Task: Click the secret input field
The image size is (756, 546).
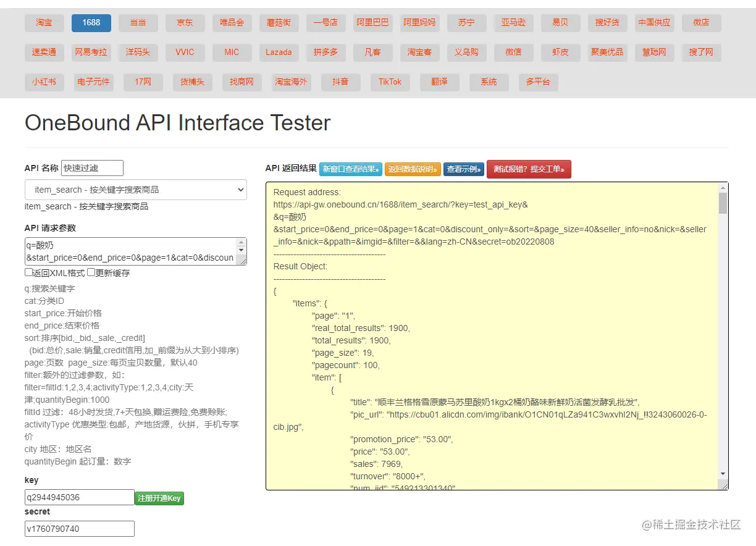Action: (x=80, y=529)
